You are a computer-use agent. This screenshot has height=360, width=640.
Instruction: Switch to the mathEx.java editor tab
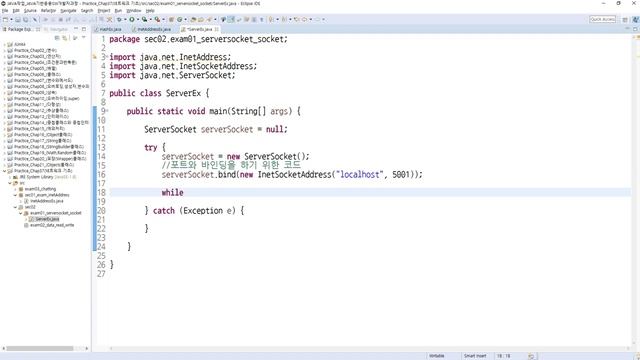tap(108, 29)
